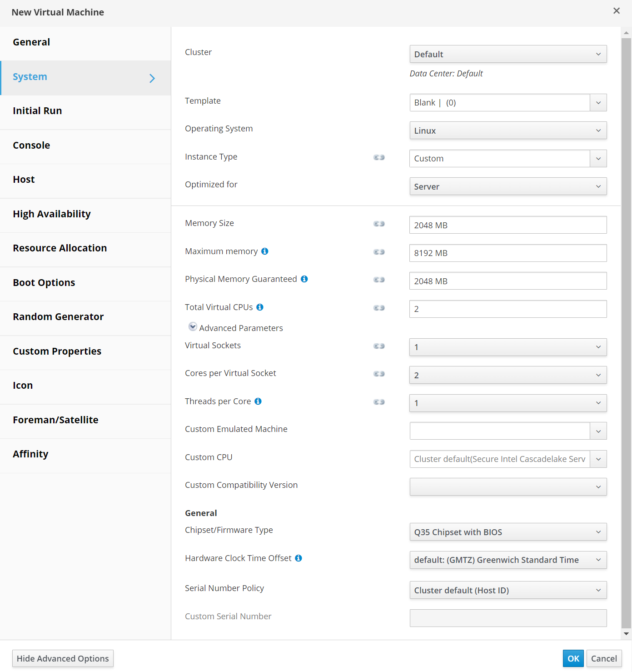Open the Chipset/Firmware Type dropdown

point(508,532)
